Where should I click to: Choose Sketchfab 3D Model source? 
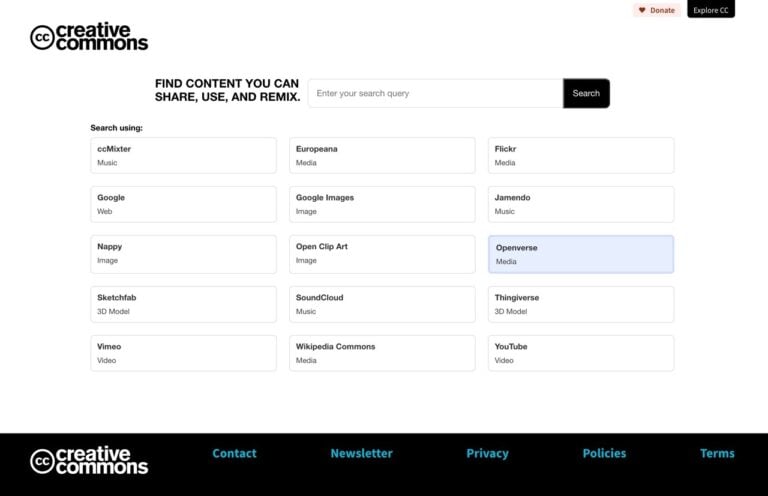183,304
